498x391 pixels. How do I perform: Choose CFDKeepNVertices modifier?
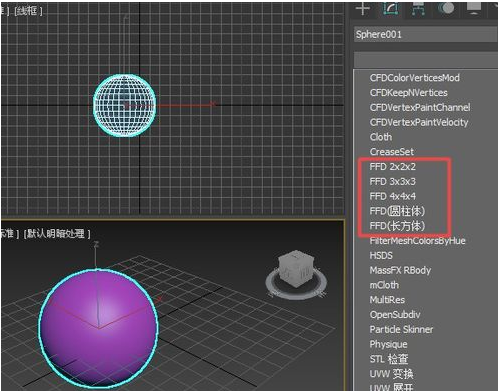[408, 93]
